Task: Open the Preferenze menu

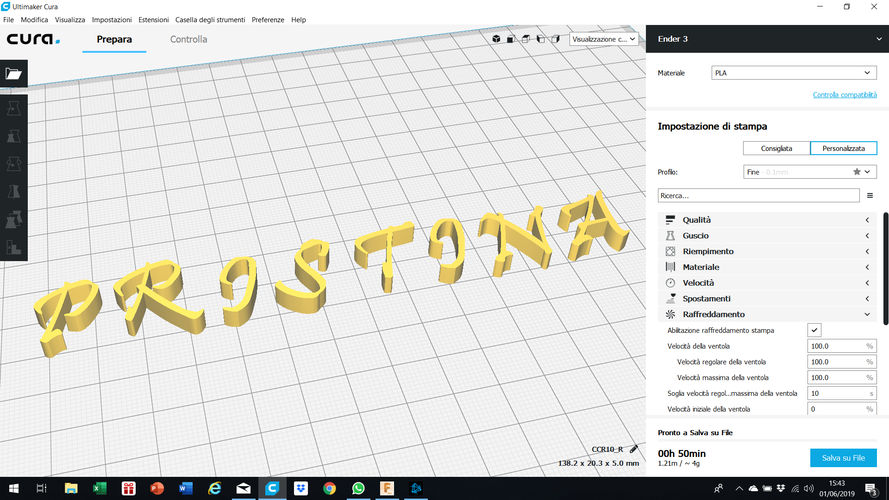Action: 268,20
